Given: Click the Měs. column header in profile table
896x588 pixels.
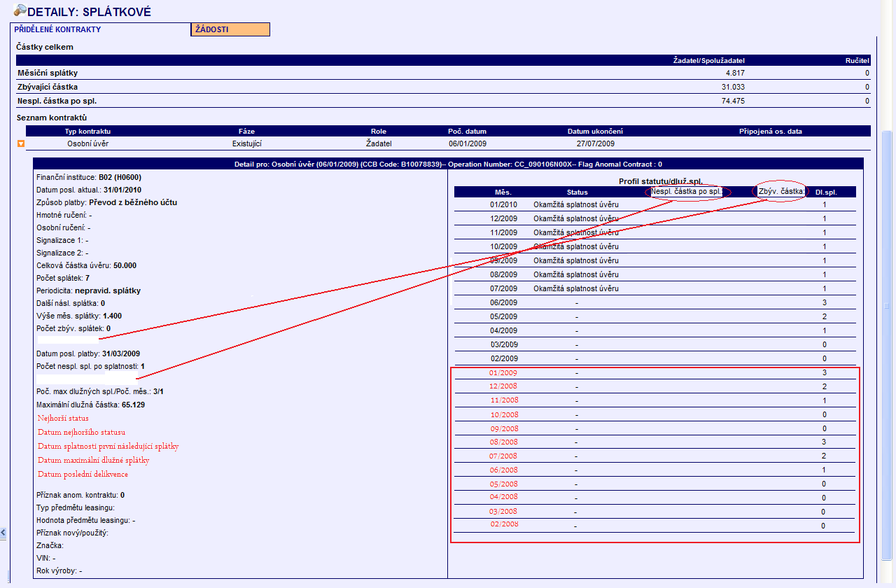Looking at the screenshot, I should [x=503, y=192].
